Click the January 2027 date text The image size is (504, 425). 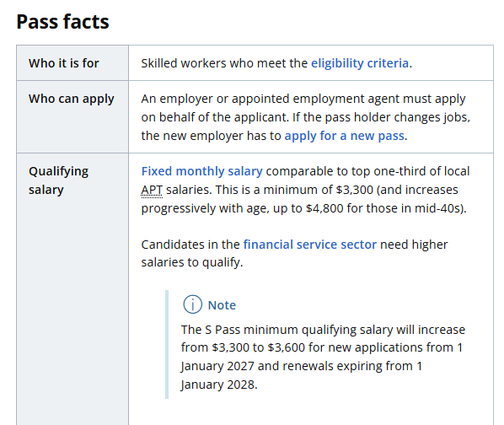(x=217, y=366)
